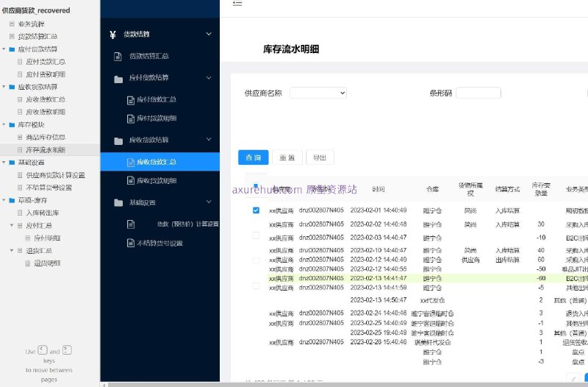The width and height of the screenshot is (588, 387).
Task: Click the 条形码 input field
Action: click(x=478, y=93)
